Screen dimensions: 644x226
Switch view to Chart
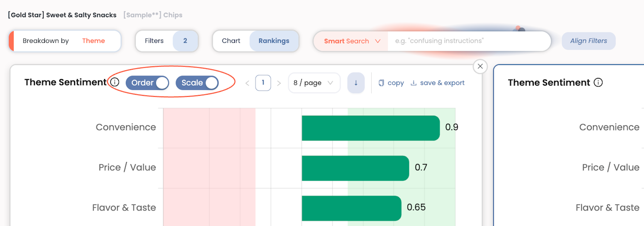(x=231, y=41)
